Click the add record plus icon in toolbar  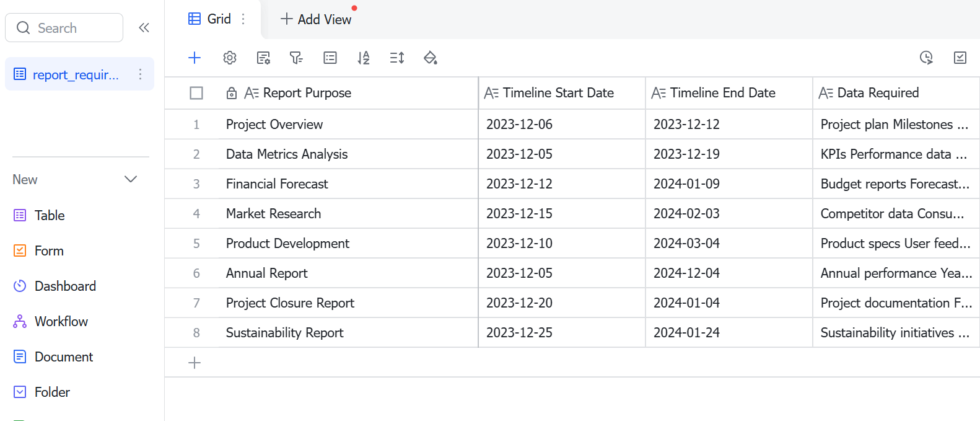[195, 58]
